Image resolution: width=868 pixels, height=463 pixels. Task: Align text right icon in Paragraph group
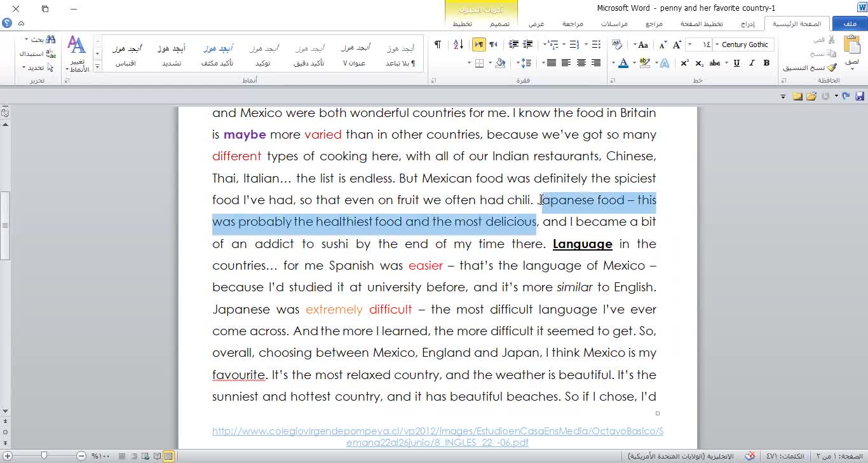pos(596,63)
